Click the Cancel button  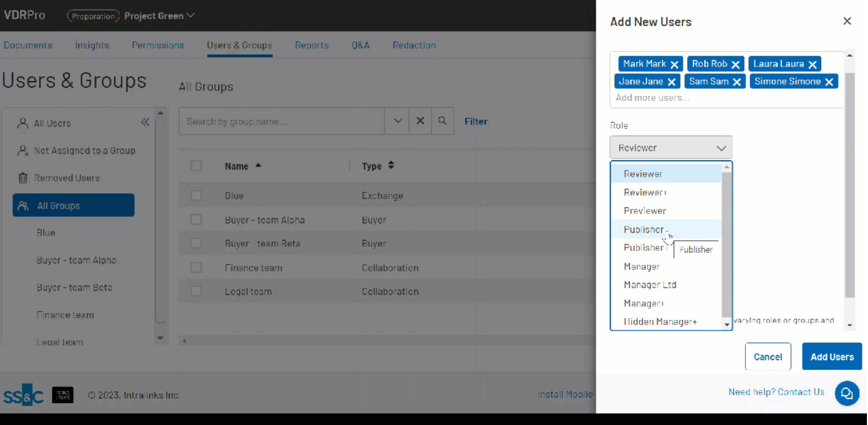[767, 357]
